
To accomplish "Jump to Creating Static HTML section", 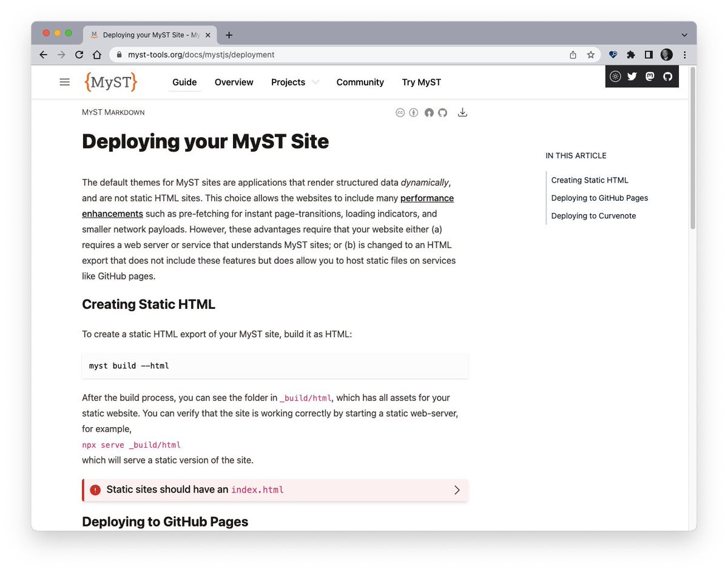I will (590, 180).
